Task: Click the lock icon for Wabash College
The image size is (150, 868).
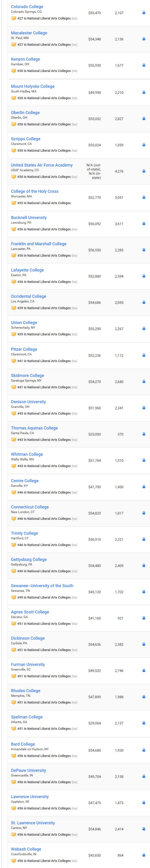Action: pos(144,855)
